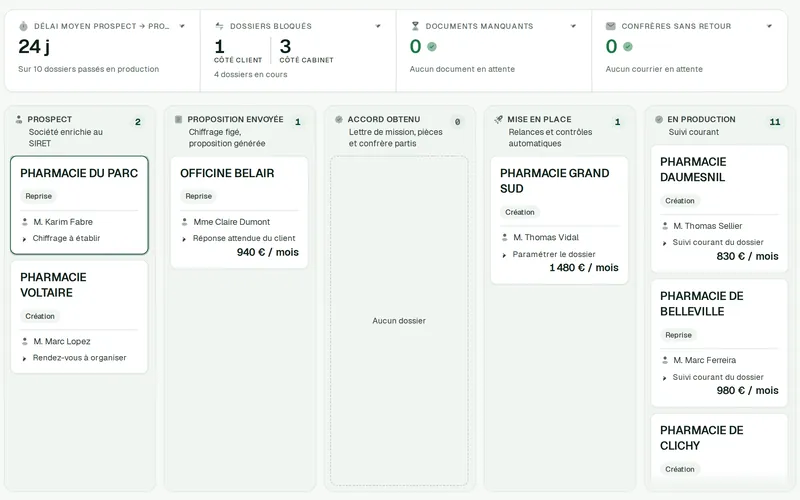Click the 1 480 € / mois amount
Image resolution: width=800 pixels, height=500 pixels.
tap(584, 268)
